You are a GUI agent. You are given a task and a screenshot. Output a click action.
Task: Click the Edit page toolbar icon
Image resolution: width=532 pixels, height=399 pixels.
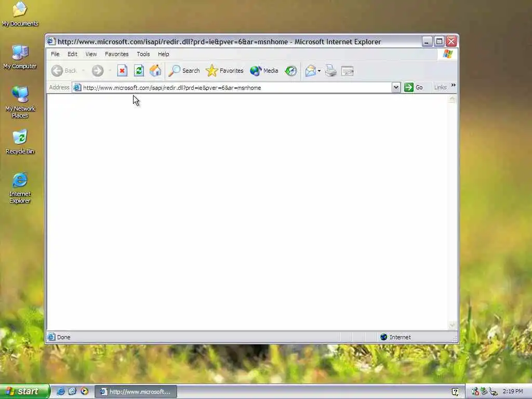pos(348,71)
